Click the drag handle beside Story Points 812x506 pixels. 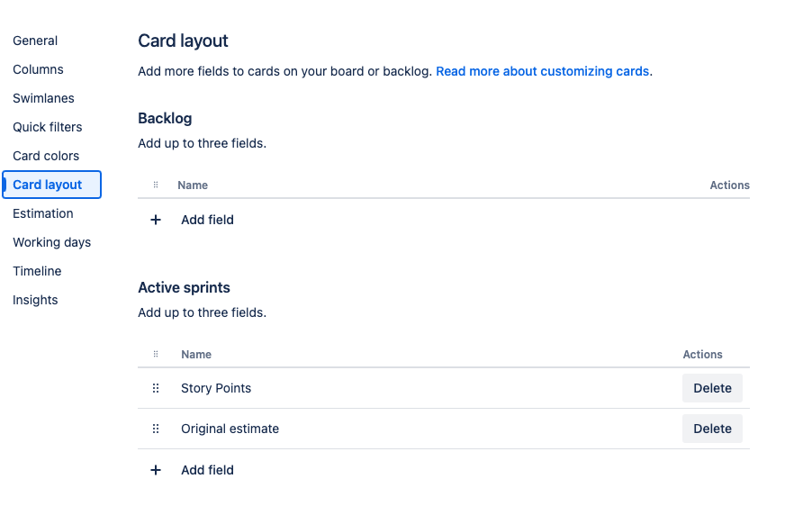pos(156,388)
